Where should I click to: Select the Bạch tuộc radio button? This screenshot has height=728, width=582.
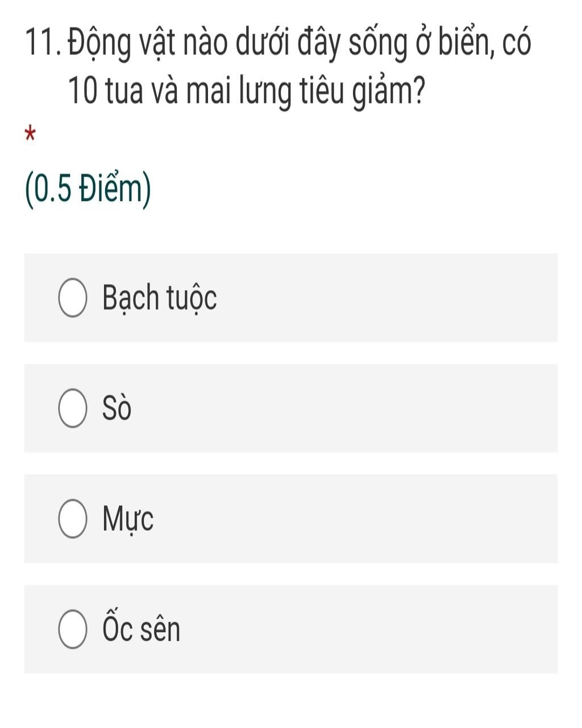(73, 298)
